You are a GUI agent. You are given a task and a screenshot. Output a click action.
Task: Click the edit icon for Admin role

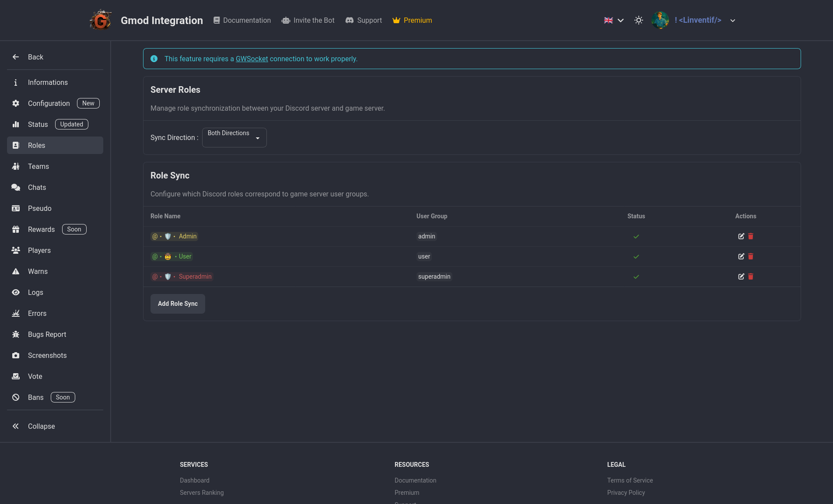(x=741, y=236)
